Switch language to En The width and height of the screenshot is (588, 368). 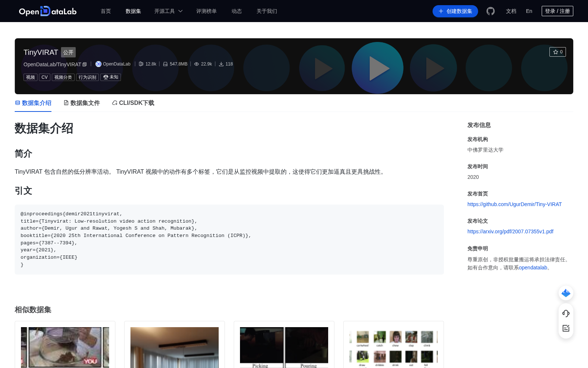click(529, 11)
